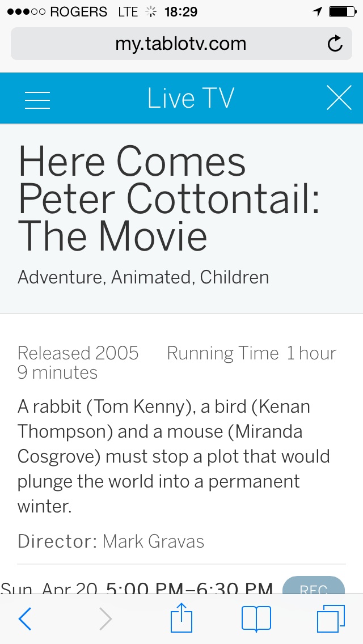Open Safari bookmarks
Image resolution: width=363 pixels, height=644 pixels.
[x=256, y=618]
